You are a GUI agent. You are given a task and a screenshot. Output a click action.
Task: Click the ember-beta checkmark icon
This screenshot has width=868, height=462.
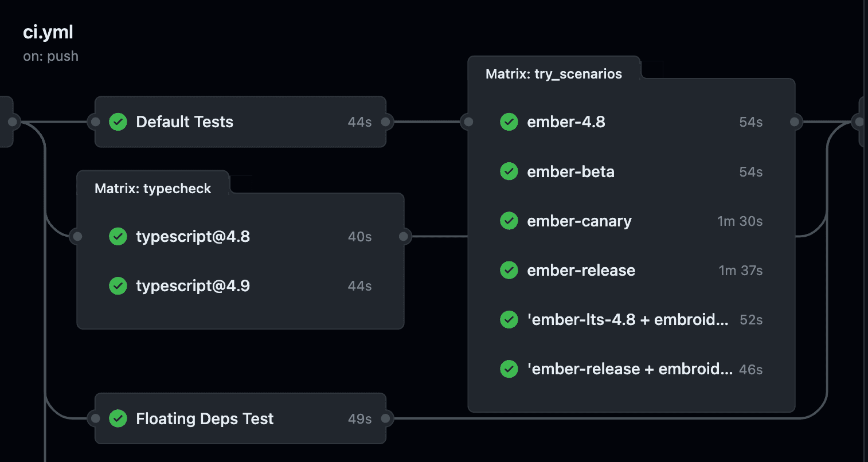click(509, 171)
